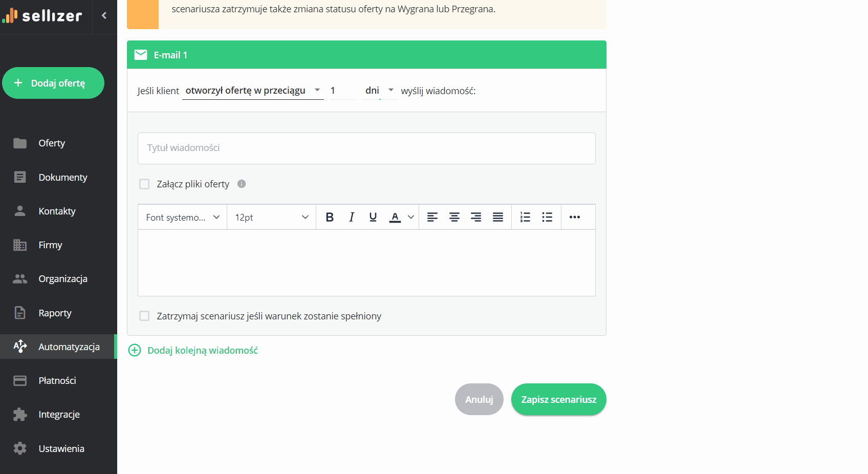Apply underline formatting to text
This screenshot has height=474, width=868.
(x=373, y=218)
